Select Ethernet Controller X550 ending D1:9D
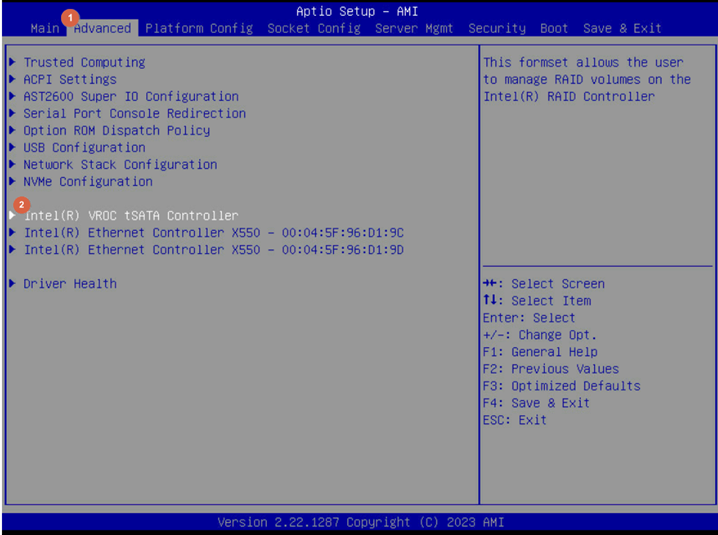This screenshot has width=718, height=535. pos(213,249)
